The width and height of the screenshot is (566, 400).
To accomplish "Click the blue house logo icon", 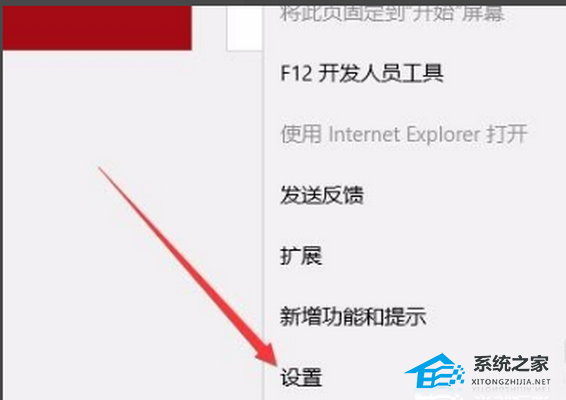I will [x=434, y=370].
